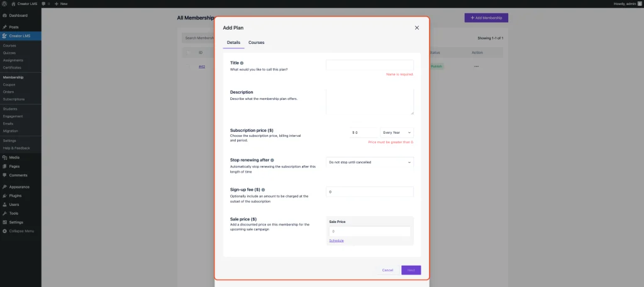Click the Creator LMS sidebar icon
The image size is (644, 287).
[4, 36]
